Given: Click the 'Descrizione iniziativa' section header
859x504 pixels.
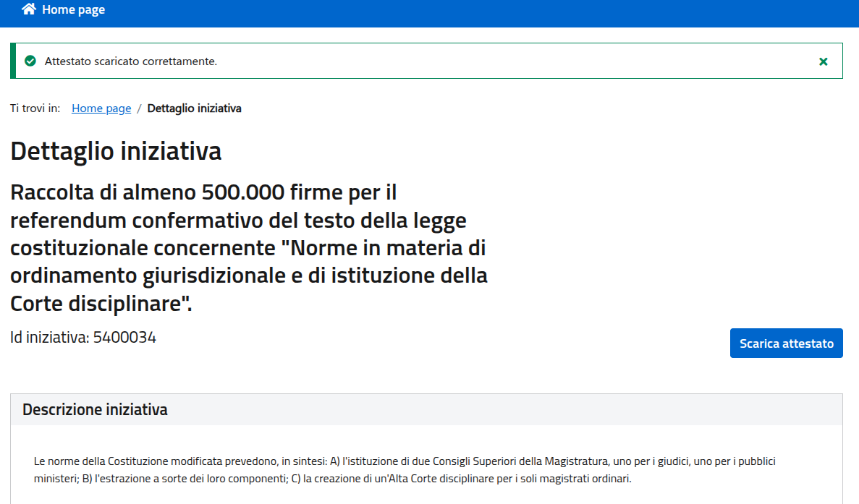Looking at the screenshot, I should click(95, 410).
